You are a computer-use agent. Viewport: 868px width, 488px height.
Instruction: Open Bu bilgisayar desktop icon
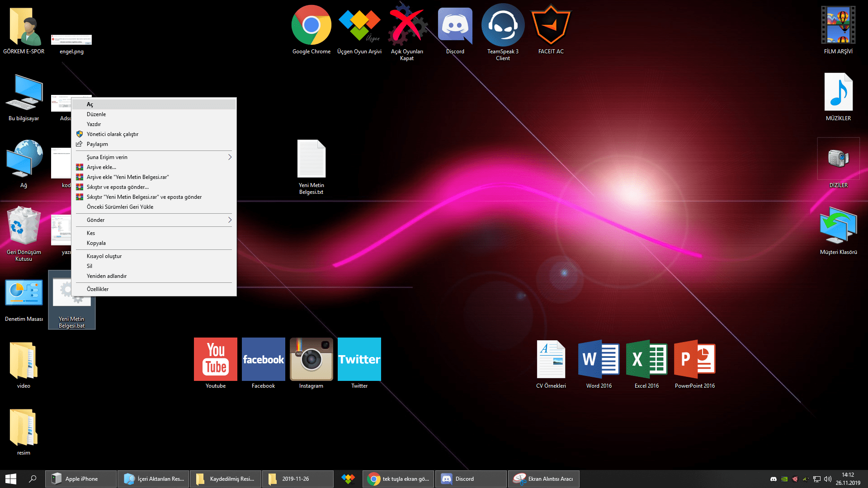[x=24, y=97]
